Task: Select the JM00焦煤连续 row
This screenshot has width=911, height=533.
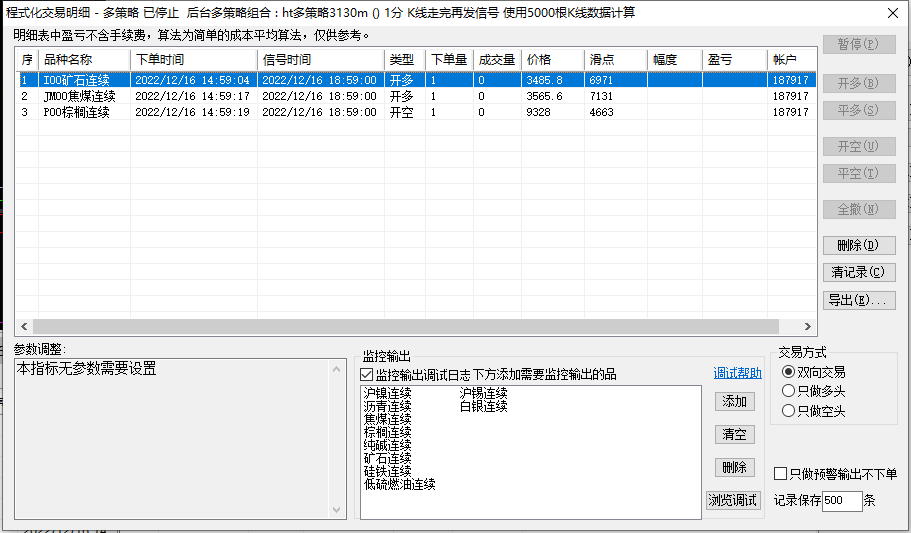Action: pyautogui.click(x=416, y=96)
